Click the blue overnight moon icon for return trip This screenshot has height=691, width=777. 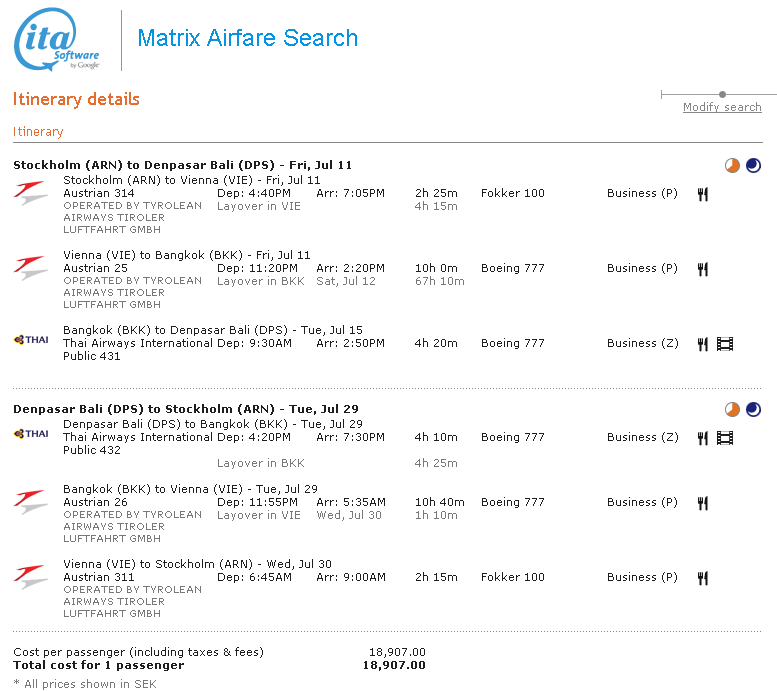pos(753,409)
